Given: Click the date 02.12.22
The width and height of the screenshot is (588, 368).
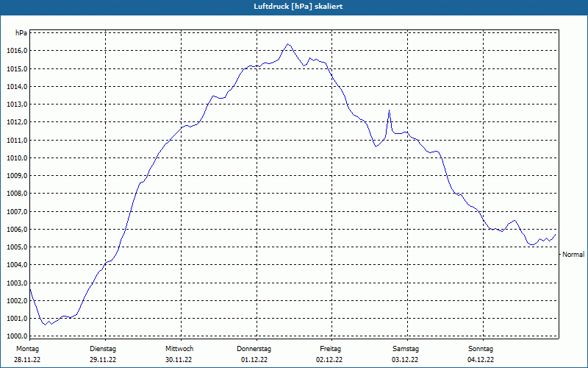Looking at the screenshot, I should [x=329, y=360].
